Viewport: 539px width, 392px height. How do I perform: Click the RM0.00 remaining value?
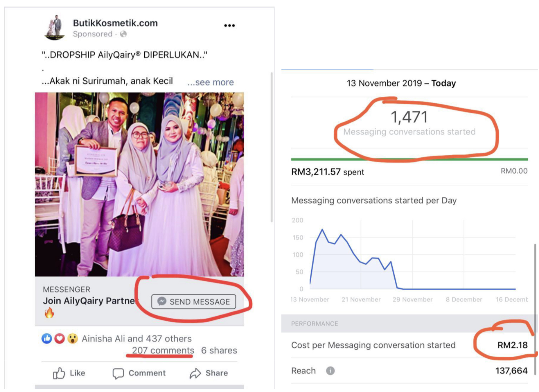coord(514,171)
